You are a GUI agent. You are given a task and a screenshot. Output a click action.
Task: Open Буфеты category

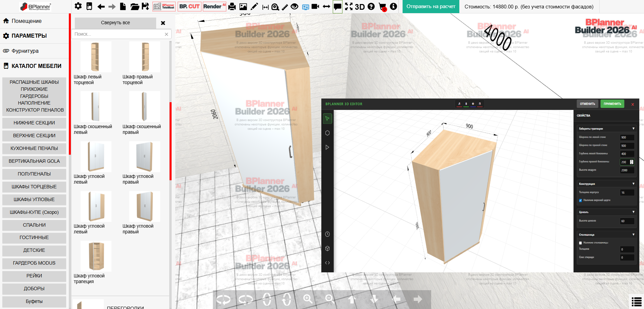tap(34, 301)
